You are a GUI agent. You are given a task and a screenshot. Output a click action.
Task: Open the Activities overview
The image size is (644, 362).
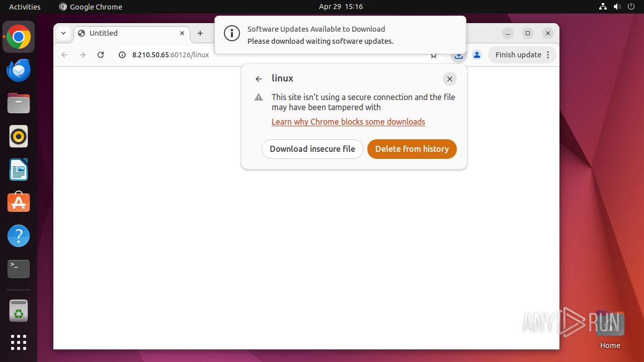pyautogui.click(x=25, y=7)
